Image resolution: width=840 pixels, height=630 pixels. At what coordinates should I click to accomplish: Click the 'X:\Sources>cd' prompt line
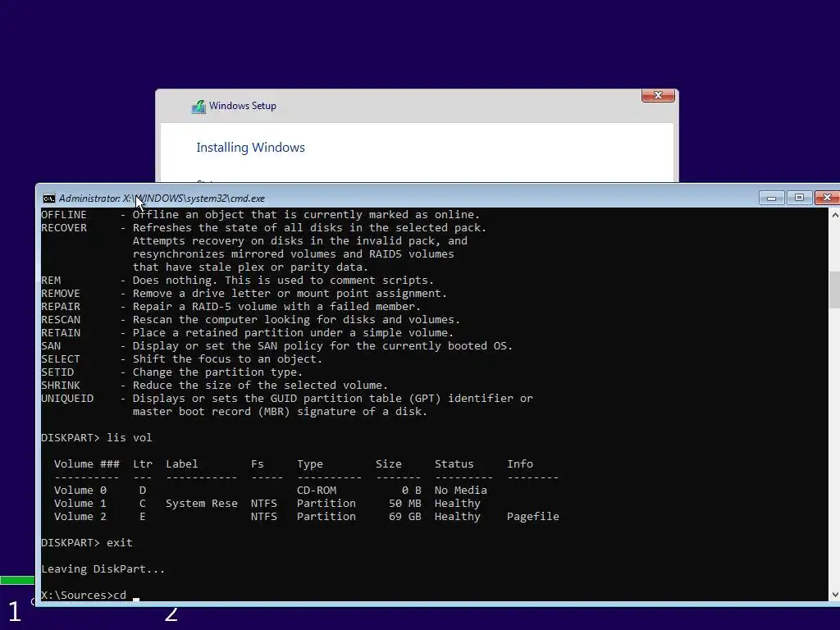coord(84,596)
